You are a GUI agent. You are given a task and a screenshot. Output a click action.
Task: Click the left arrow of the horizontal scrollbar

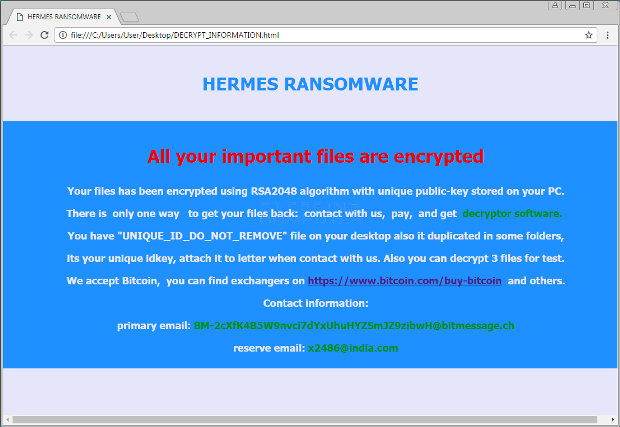7,419
